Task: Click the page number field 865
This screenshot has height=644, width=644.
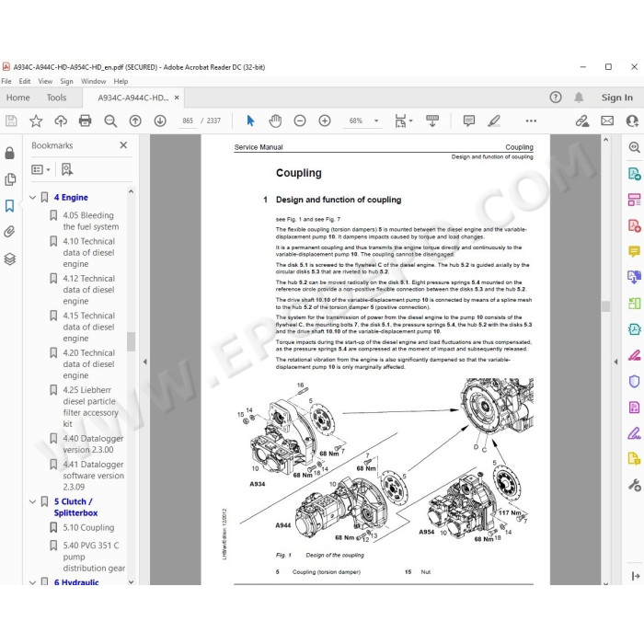Action: click(188, 121)
